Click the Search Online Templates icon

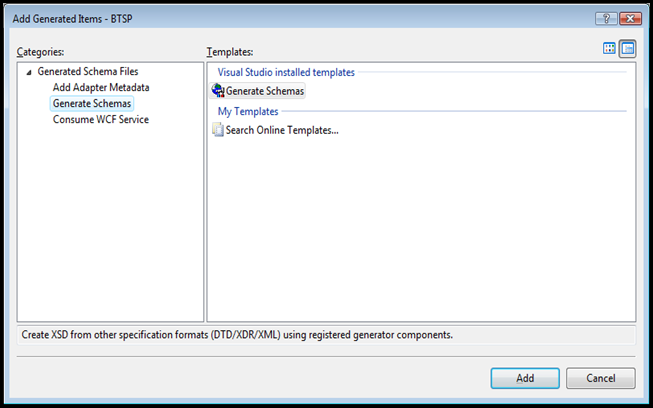[x=218, y=130]
